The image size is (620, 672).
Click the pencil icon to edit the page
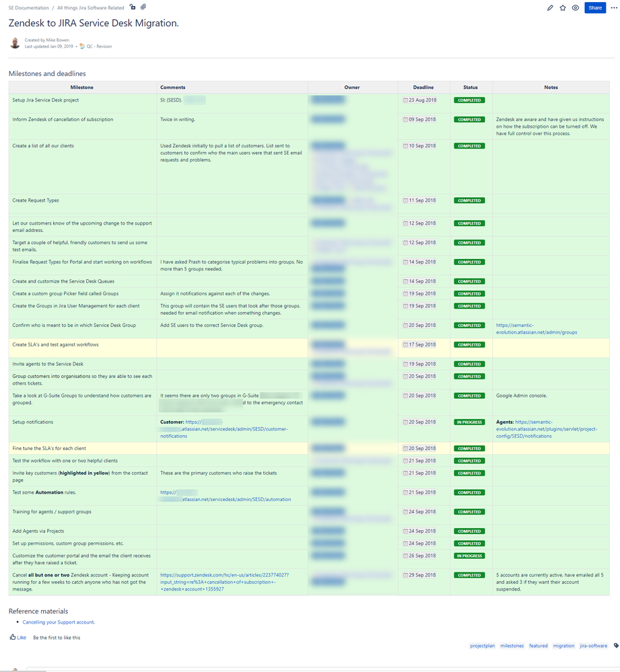[x=550, y=7]
